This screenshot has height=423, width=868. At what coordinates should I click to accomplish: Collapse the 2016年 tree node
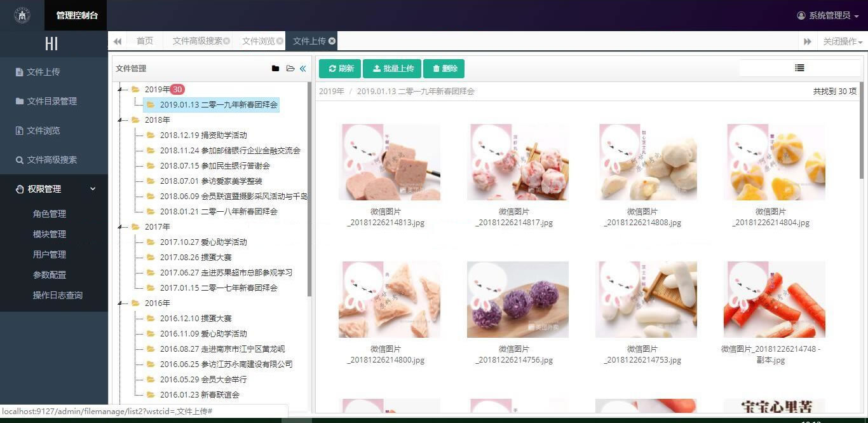119,303
